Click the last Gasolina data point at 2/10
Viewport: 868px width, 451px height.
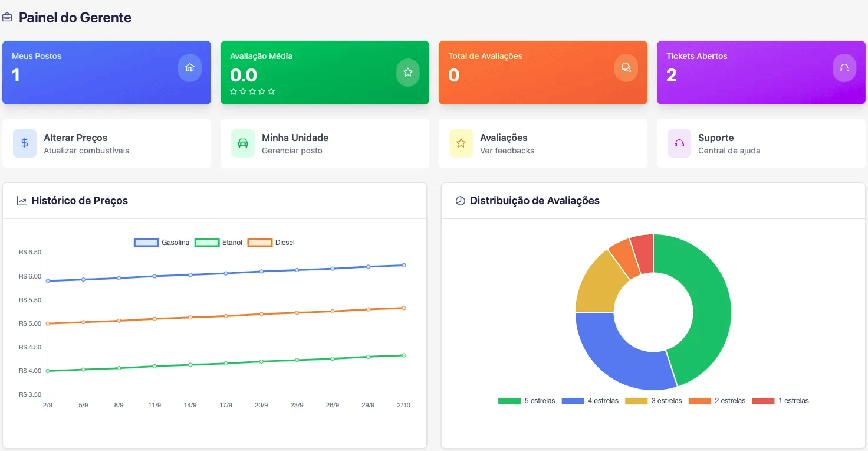pyautogui.click(x=404, y=266)
